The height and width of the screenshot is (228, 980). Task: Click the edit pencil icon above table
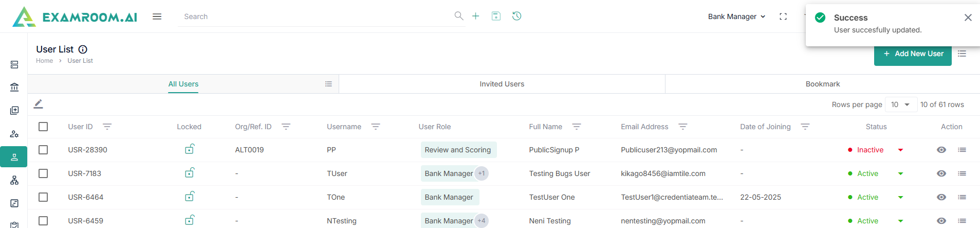coord(39,104)
